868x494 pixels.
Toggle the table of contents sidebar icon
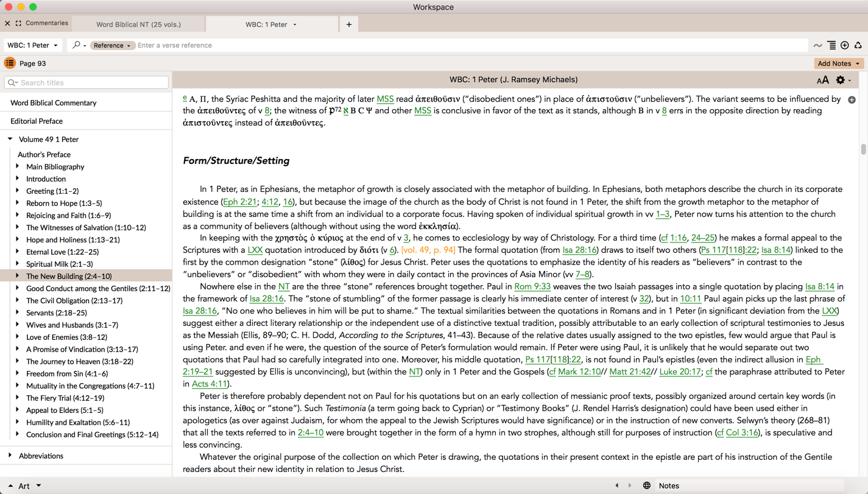click(x=10, y=63)
